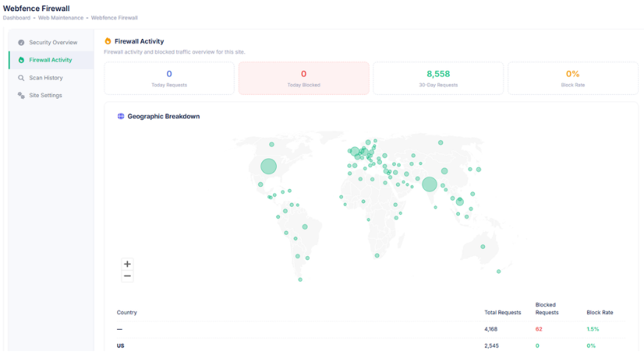Click the map bubble over Brazil
Viewport: 644px width, 354px height.
tap(305, 227)
